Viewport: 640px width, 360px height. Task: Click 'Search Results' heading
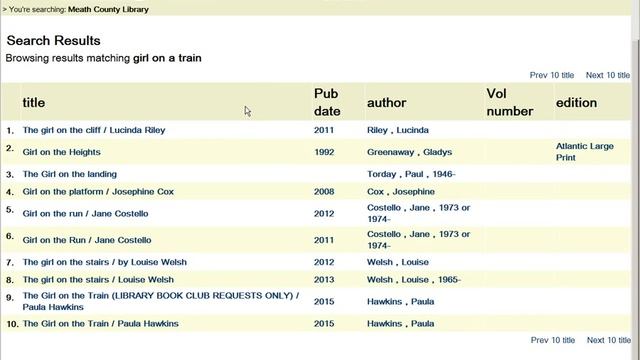pos(53,41)
